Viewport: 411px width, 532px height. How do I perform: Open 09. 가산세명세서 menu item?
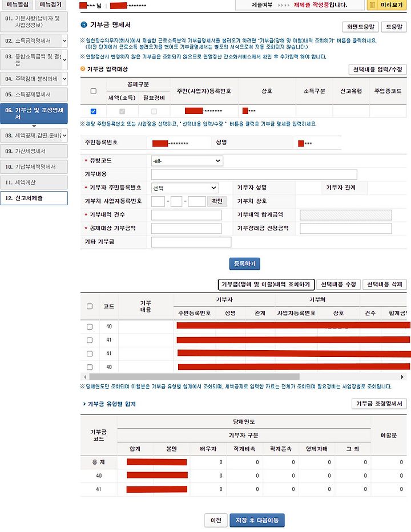34,151
